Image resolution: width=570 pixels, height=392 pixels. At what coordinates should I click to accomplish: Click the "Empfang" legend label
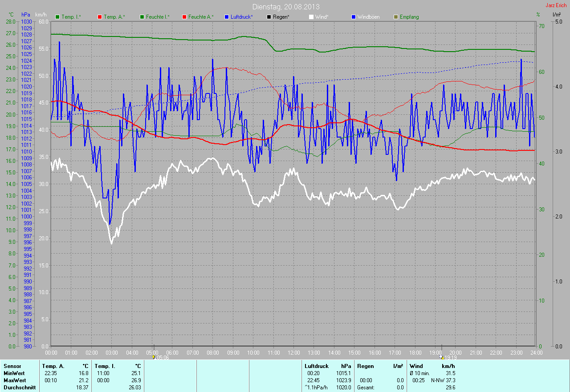tap(409, 17)
